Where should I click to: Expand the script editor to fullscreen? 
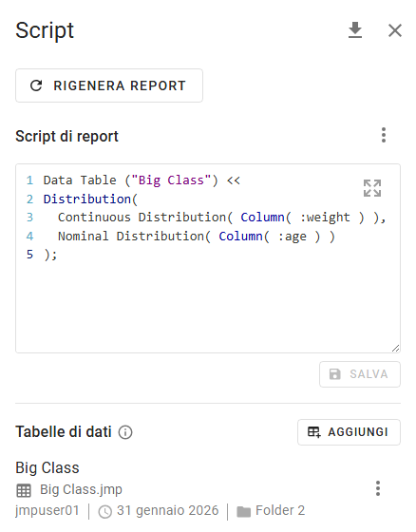click(x=372, y=188)
